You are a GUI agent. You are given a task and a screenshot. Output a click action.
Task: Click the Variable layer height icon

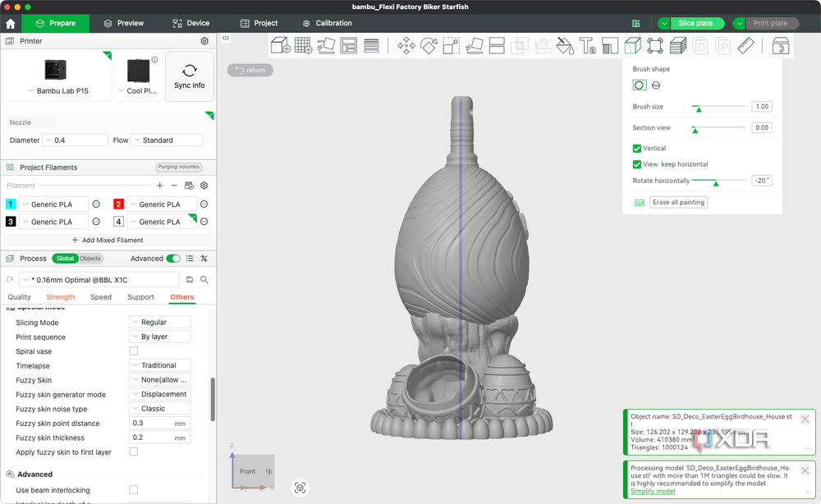point(371,45)
